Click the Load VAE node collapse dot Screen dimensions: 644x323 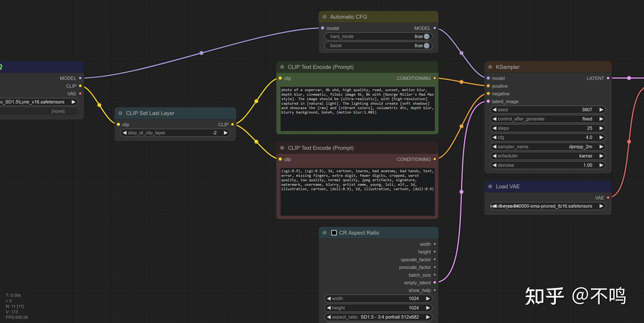[x=490, y=186]
